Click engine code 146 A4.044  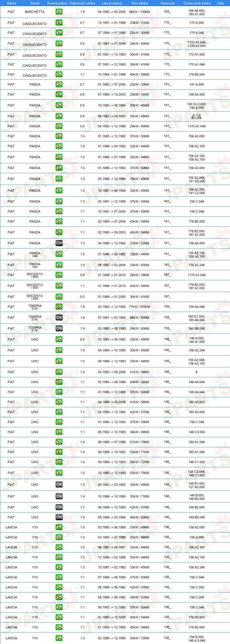click(197, 392)
